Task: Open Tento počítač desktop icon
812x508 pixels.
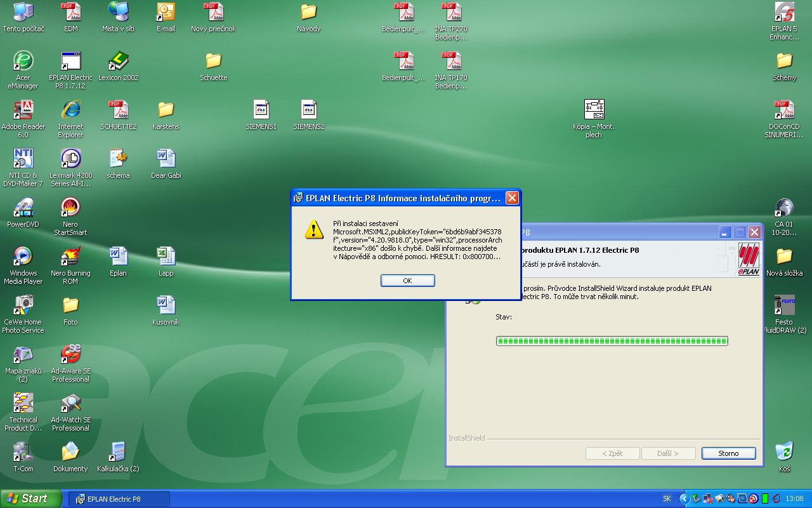Action: tap(23, 17)
